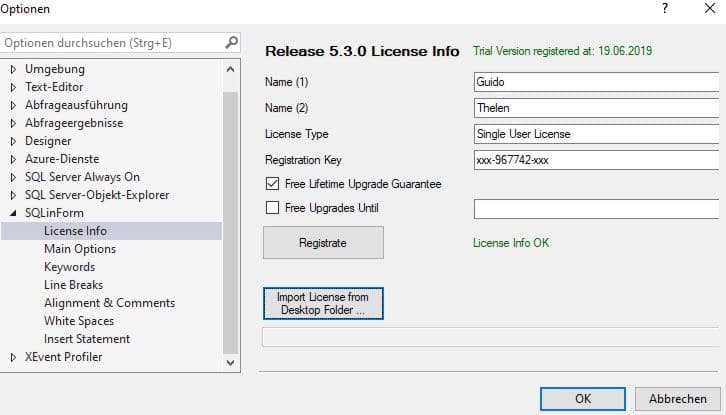Open Insert Statement page
Image resolution: width=726 pixels, height=415 pixels.
(87, 339)
